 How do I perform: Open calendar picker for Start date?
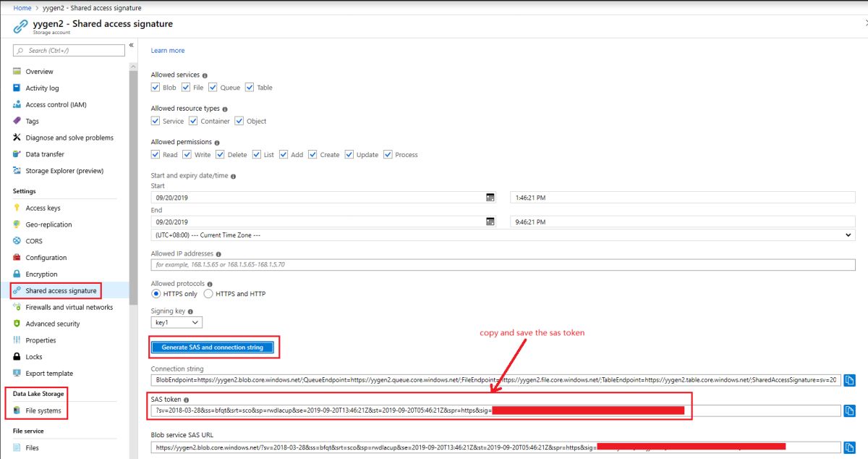[490, 197]
